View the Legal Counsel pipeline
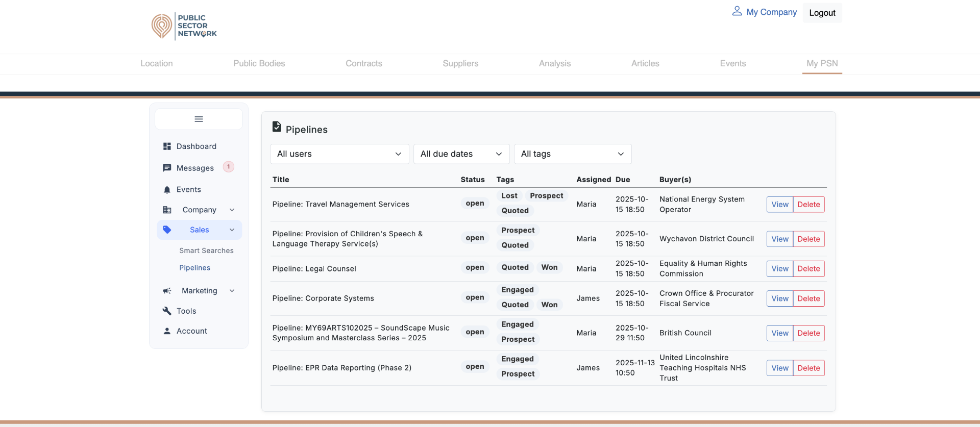Viewport: 980px width, 427px height. pos(780,269)
